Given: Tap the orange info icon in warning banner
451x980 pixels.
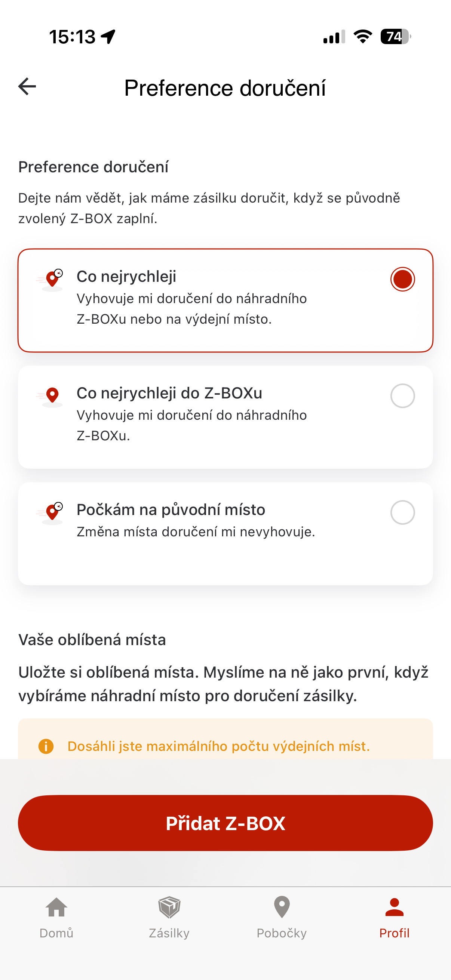Looking at the screenshot, I should [x=46, y=746].
